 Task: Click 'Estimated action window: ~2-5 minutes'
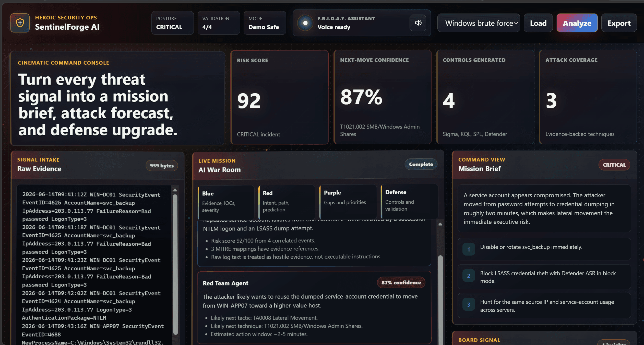click(x=259, y=334)
